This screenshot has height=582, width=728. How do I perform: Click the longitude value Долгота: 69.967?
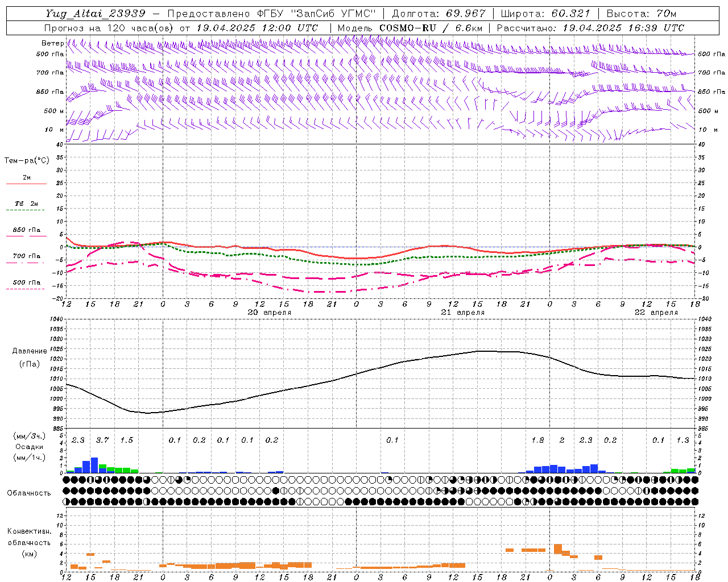pos(439,14)
